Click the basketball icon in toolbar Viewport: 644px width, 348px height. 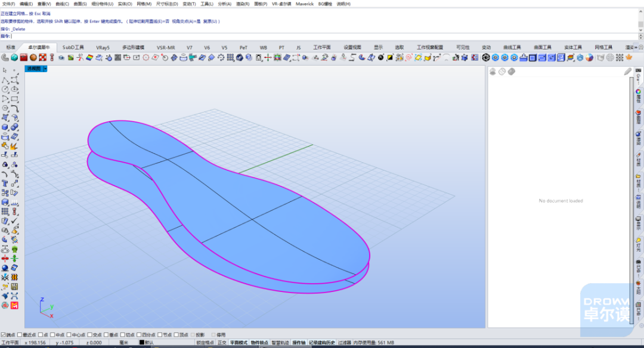(x=33, y=57)
